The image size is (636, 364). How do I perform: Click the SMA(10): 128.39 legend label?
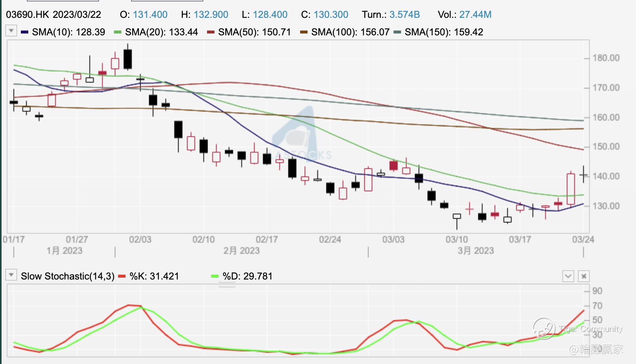click(69, 32)
